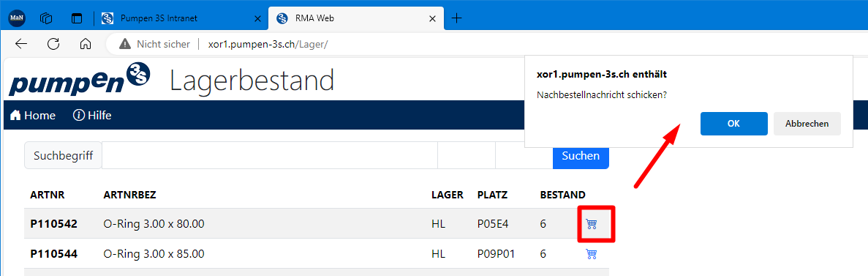Go to the browser home page icon
Viewport: 868px width, 276px height.
pos(86,45)
